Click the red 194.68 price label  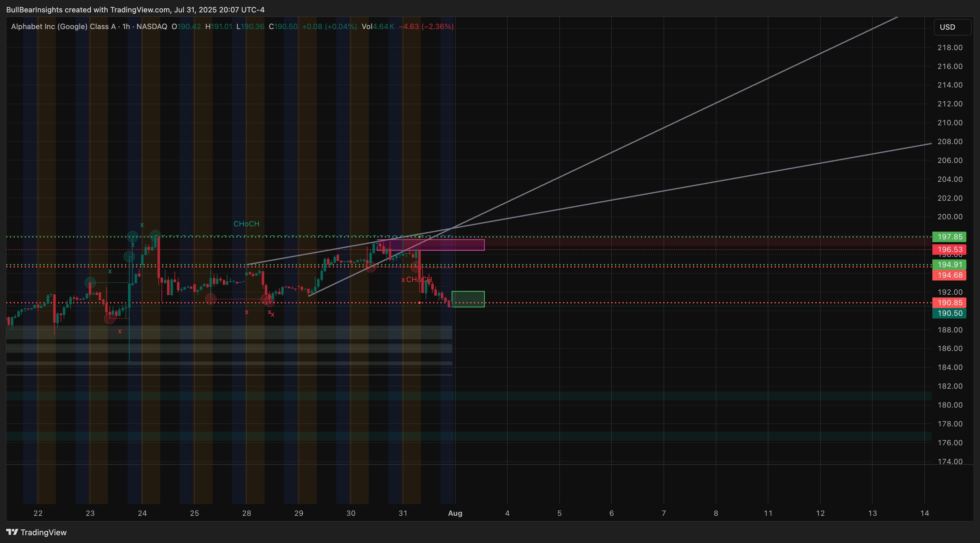point(949,275)
